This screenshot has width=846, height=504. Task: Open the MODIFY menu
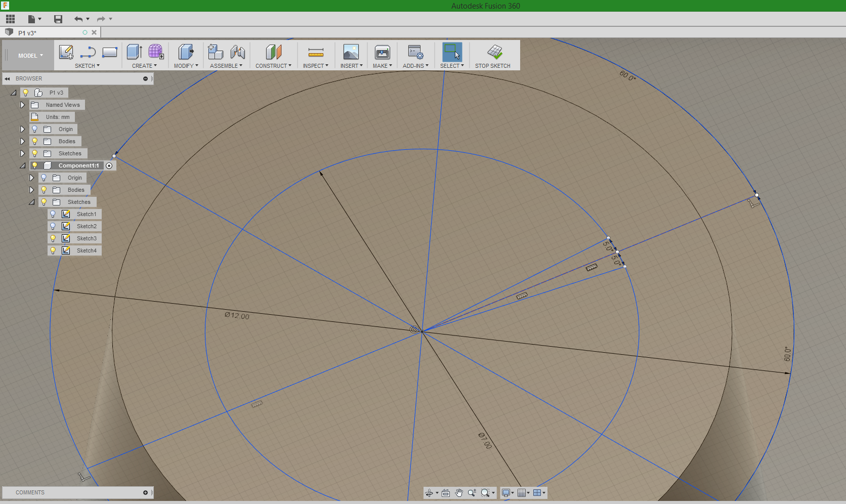coord(186,66)
